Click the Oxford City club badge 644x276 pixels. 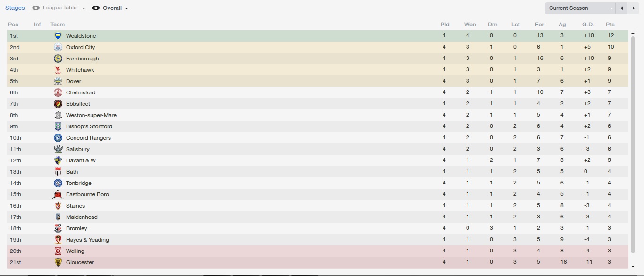58,47
